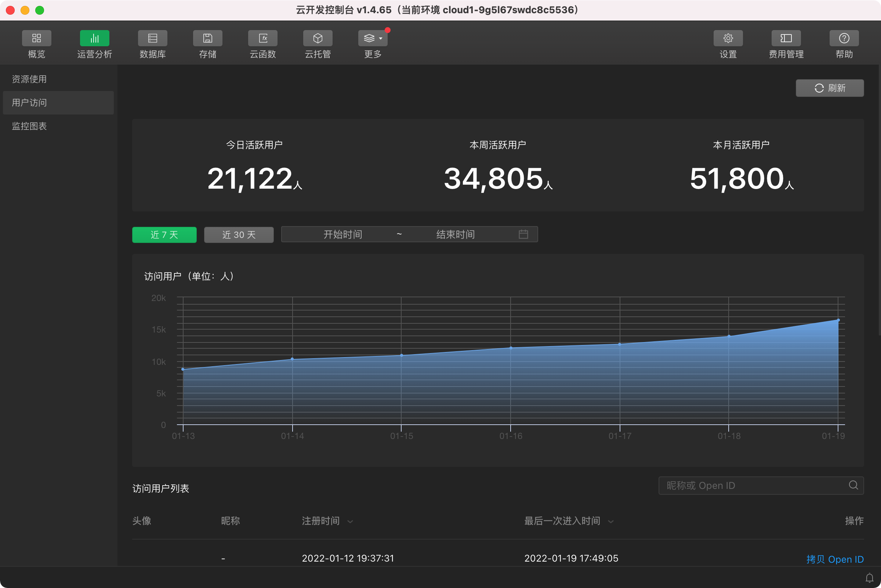
Task: Open the 帮助 help icon
Action: coord(844,38)
